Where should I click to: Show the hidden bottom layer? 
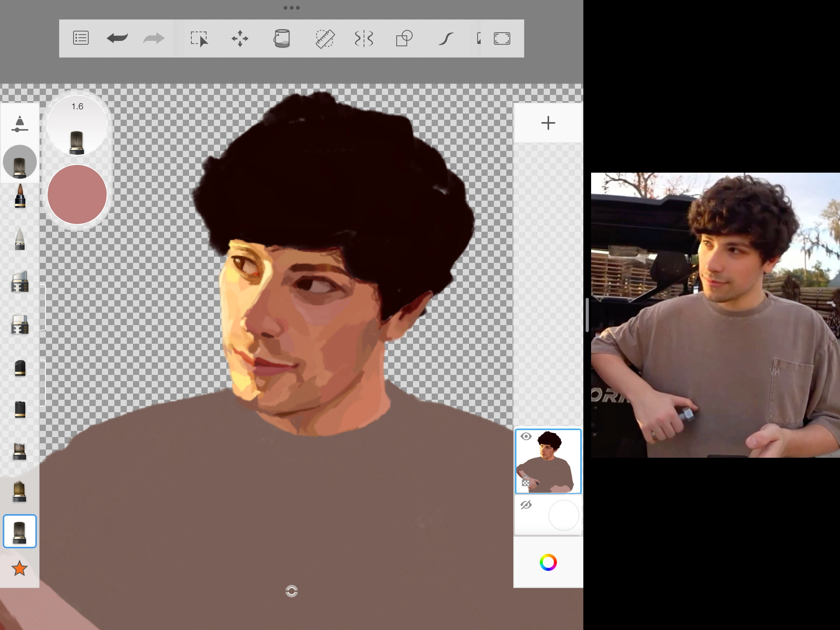tap(527, 504)
